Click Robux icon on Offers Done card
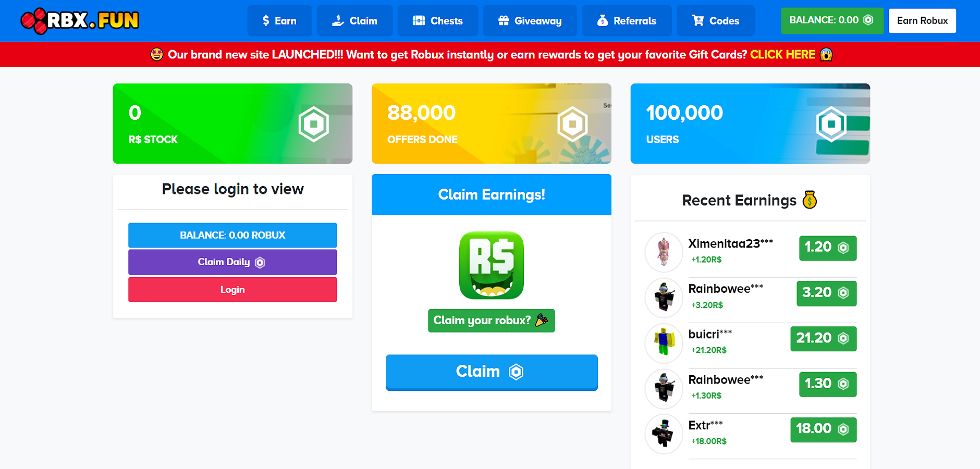The height and width of the screenshot is (469, 980). [572, 124]
